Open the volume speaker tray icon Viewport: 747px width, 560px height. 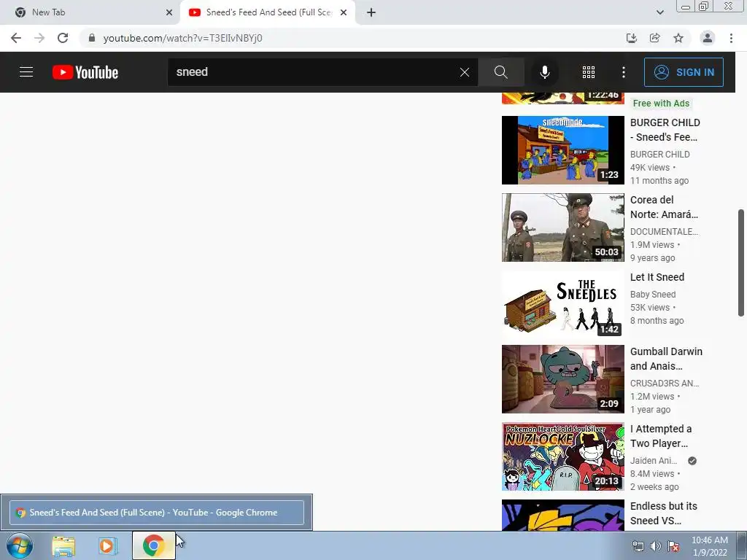click(x=656, y=546)
